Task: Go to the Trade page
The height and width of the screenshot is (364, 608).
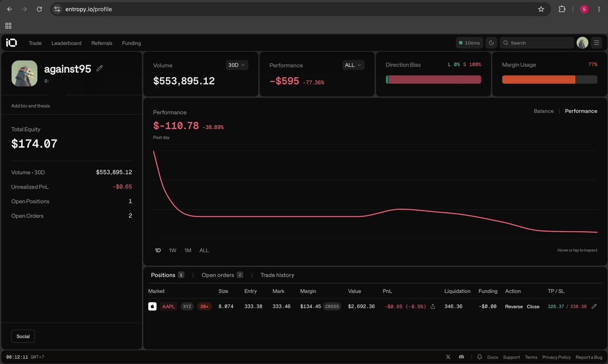Action: 35,43
